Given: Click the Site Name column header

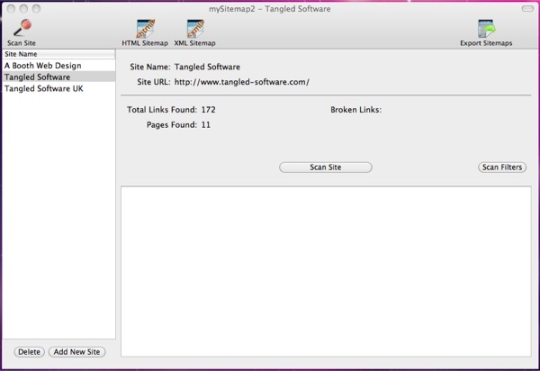Looking at the screenshot, I should (x=59, y=54).
